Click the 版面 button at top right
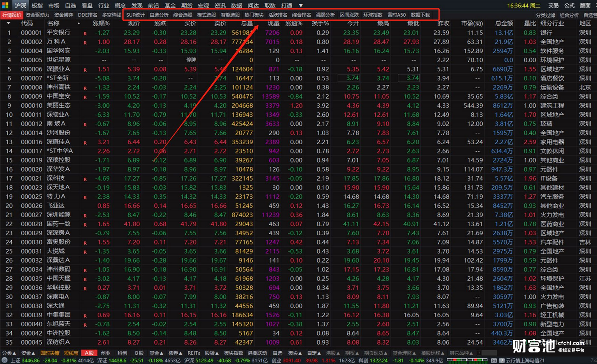 tap(585, 5)
